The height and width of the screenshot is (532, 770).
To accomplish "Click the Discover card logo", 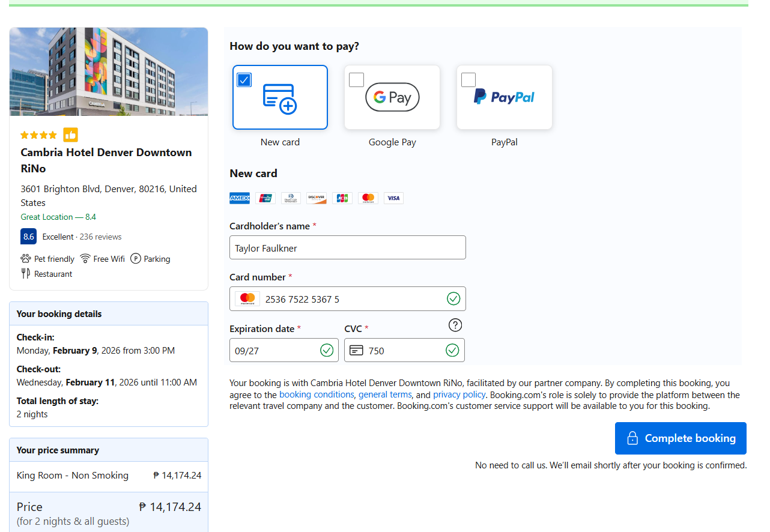I will [317, 198].
